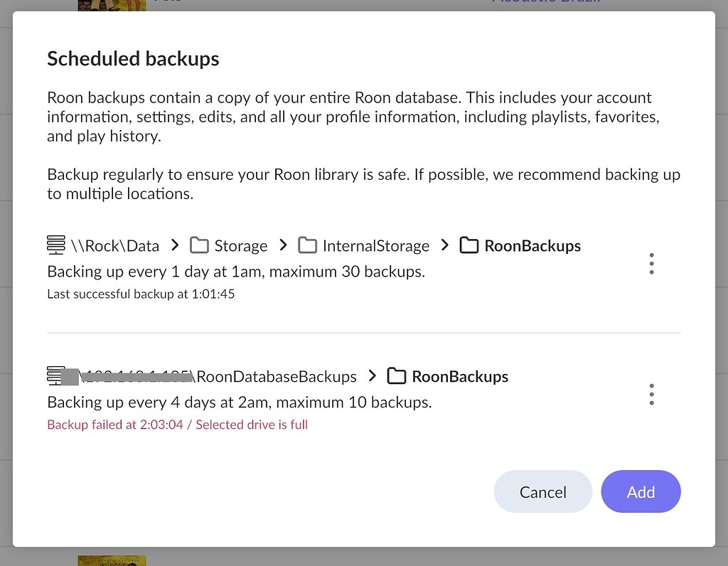Open the overflow menu for the failed backup

651,394
